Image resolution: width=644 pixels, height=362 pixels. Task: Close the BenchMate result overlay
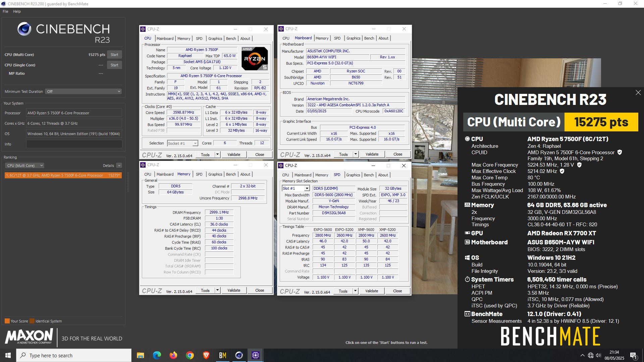(x=638, y=93)
